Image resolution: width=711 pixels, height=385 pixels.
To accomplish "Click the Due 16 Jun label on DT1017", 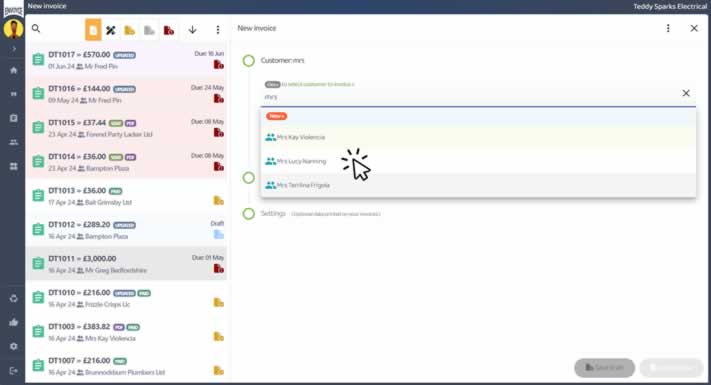I will click(x=209, y=54).
